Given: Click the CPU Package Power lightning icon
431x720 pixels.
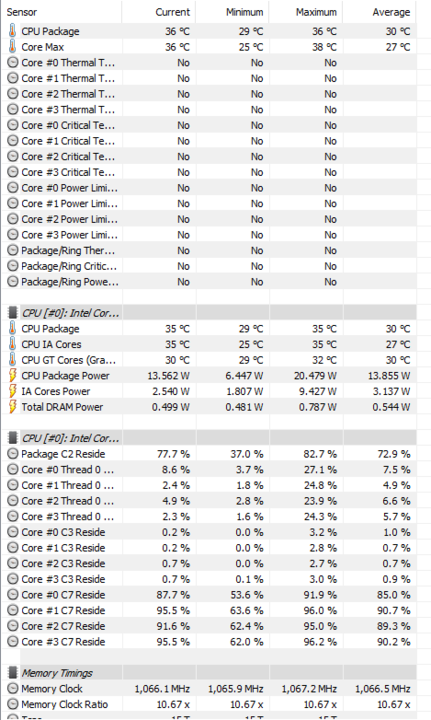Looking at the screenshot, I should pos(12,376).
